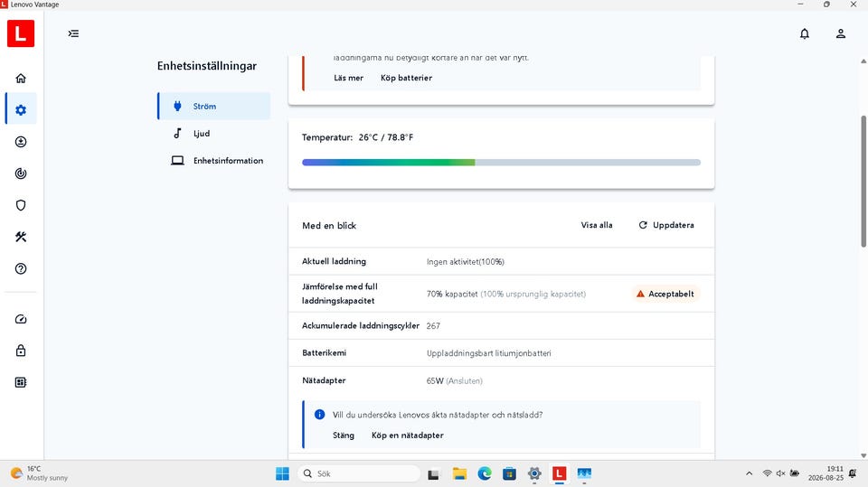Open notifications bell icon
868x487 pixels.
(805, 33)
